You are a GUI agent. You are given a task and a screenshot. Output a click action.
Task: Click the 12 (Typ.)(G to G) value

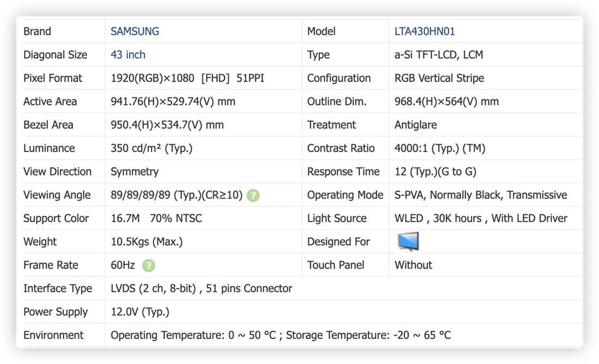(436, 171)
